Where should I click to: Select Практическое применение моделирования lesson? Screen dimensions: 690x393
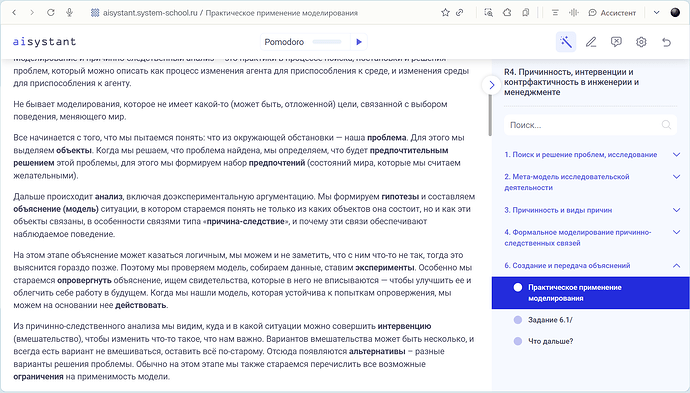point(590,293)
